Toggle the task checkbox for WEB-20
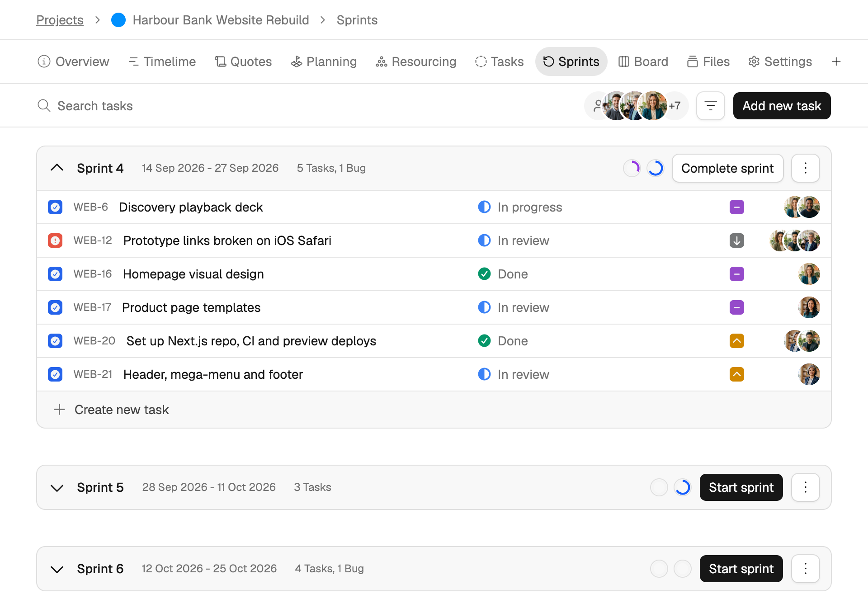Screen dimensions: 868x594 55,341
